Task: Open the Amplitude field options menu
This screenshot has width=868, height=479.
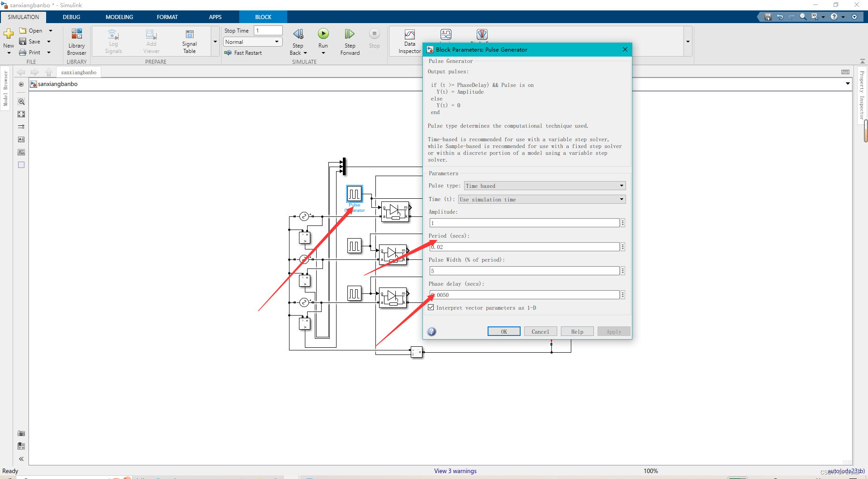Action: pos(623,223)
